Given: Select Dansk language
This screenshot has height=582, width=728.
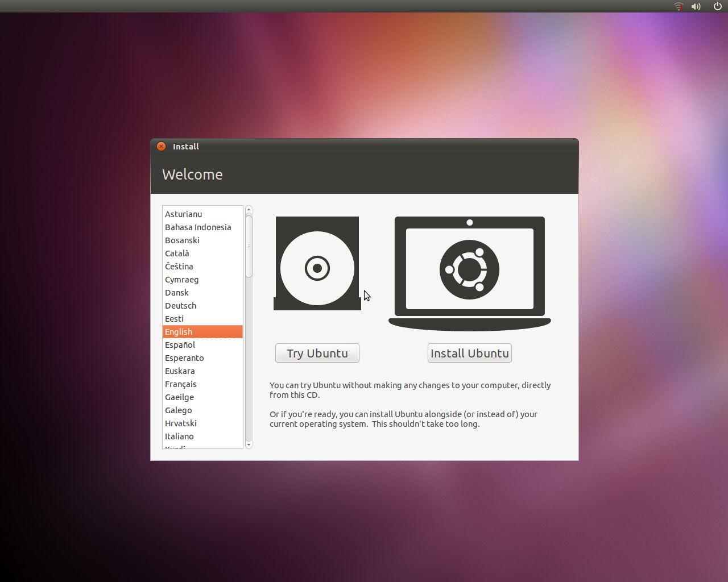Looking at the screenshot, I should 202,293.
